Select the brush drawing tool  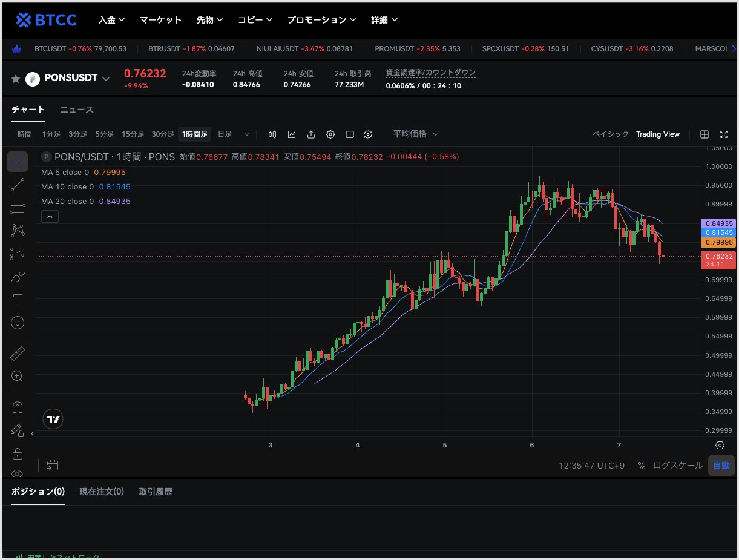point(18,277)
